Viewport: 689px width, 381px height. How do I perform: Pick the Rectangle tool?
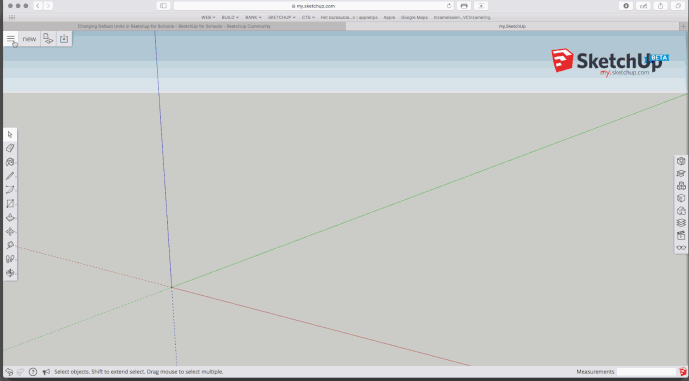(x=10, y=204)
